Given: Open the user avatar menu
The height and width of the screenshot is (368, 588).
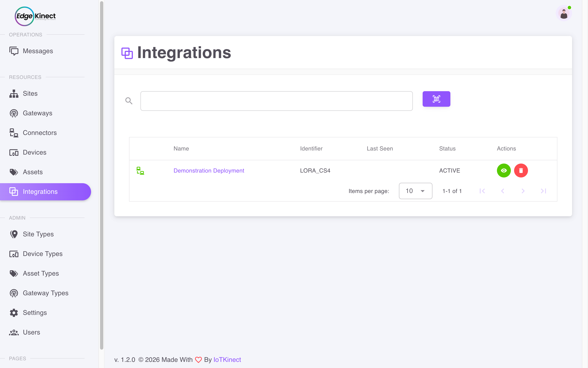Looking at the screenshot, I should pos(564,13).
